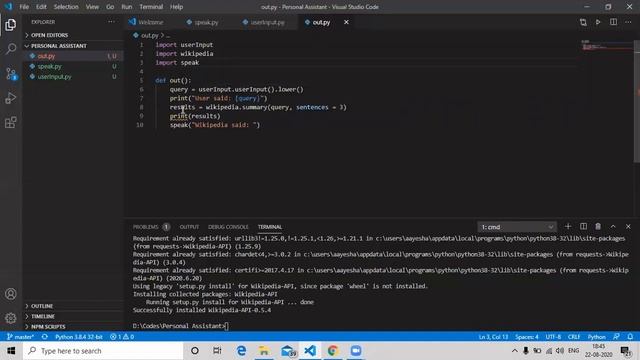Split the editor right
This screenshot has width=640, height=360.
[613, 22]
